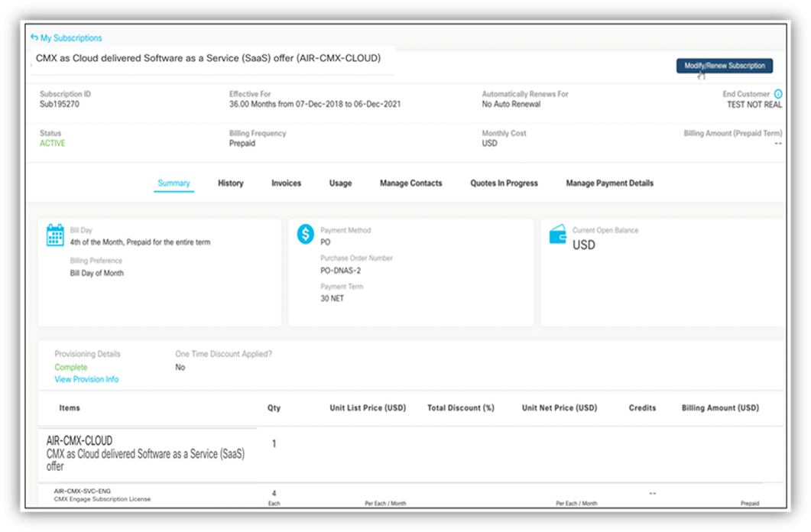Click the Unit Net Price (USD) header
Viewport: 811px width, 532px height.
(x=559, y=408)
